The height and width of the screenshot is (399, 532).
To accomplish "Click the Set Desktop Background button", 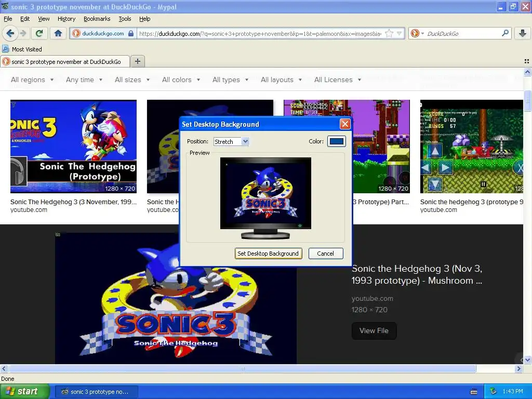I will coord(268,254).
